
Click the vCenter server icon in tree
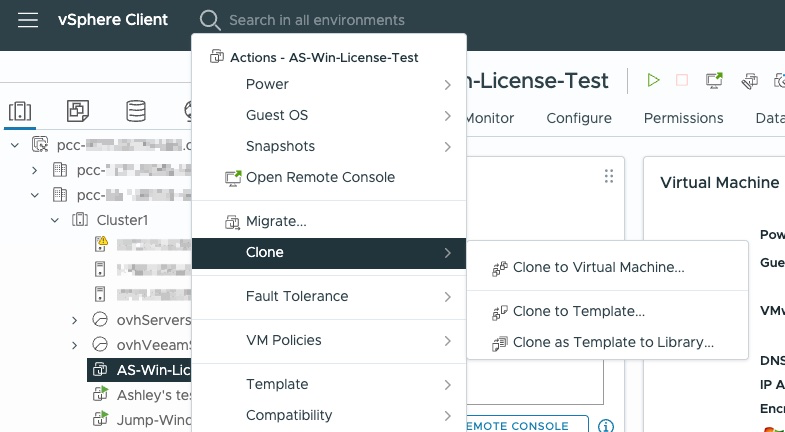click(x=40, y=145)
